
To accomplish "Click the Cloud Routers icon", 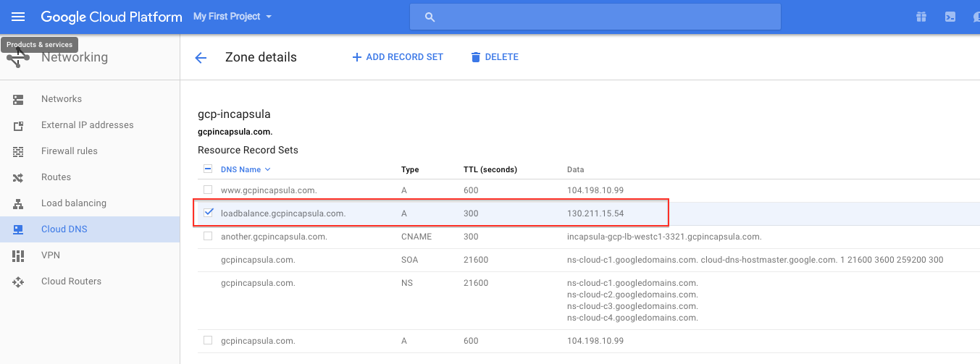I will (18, 282).
